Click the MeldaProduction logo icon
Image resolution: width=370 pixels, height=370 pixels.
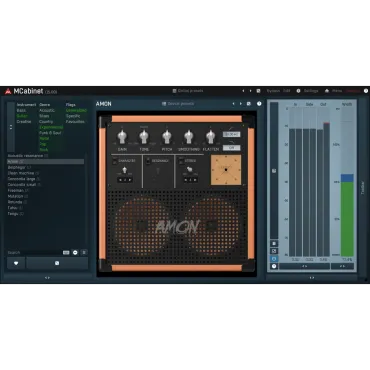[x=8, y=91]
